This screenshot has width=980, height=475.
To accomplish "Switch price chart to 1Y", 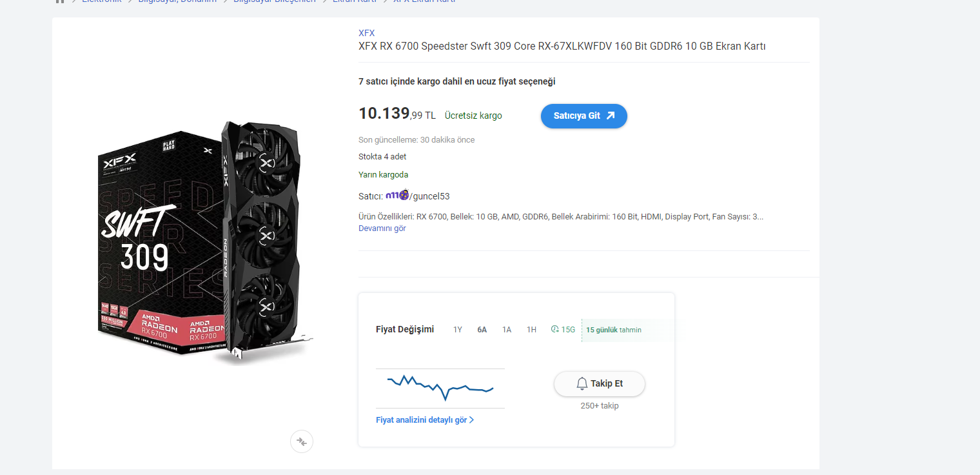I will pyautogui.click(x=458, y=330).
